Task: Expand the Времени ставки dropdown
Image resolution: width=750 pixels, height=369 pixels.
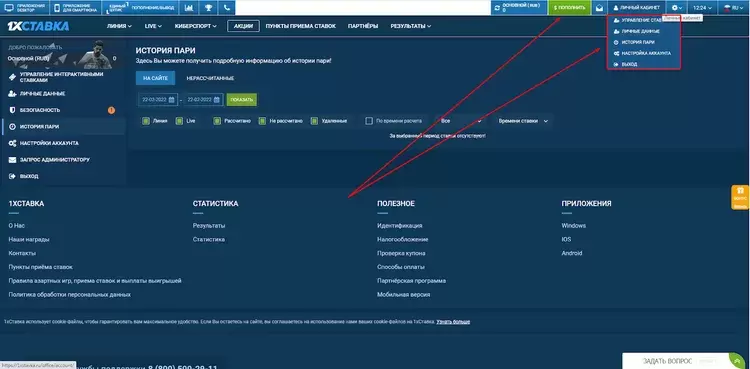Action: pos(522,121)
